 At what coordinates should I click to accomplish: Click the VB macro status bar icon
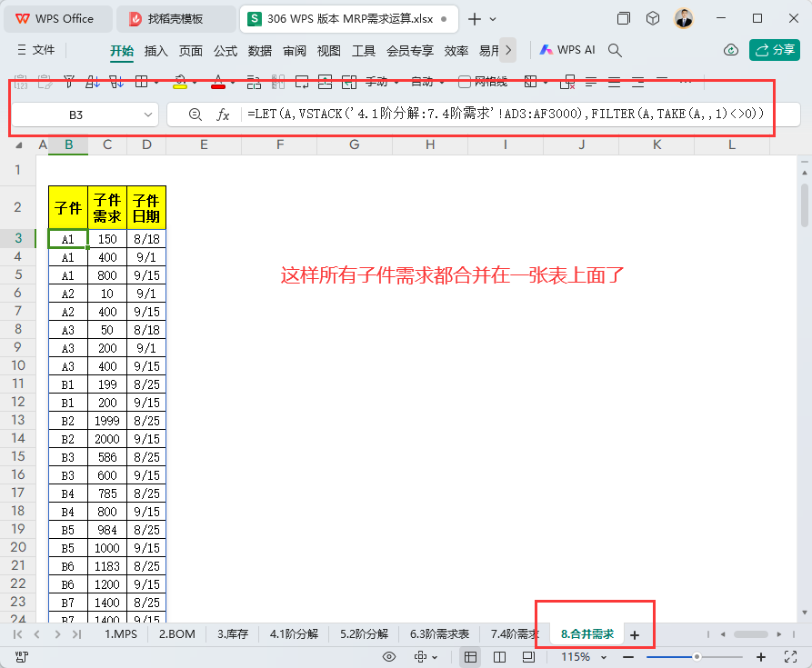tap(21, 657)
